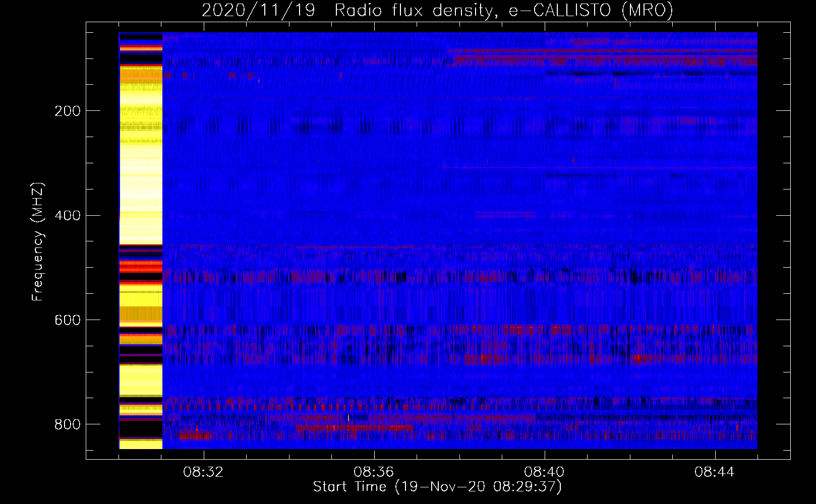Click the 200 frequency tick label

[x=67, y=111]
